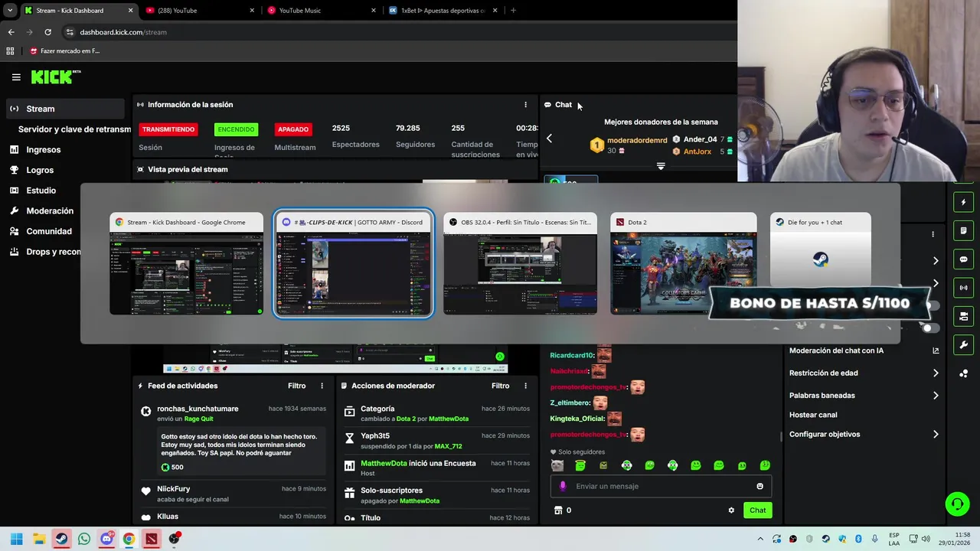Open Servidor y clave de retransmisión
980x551 pixels.
[74, 129]
